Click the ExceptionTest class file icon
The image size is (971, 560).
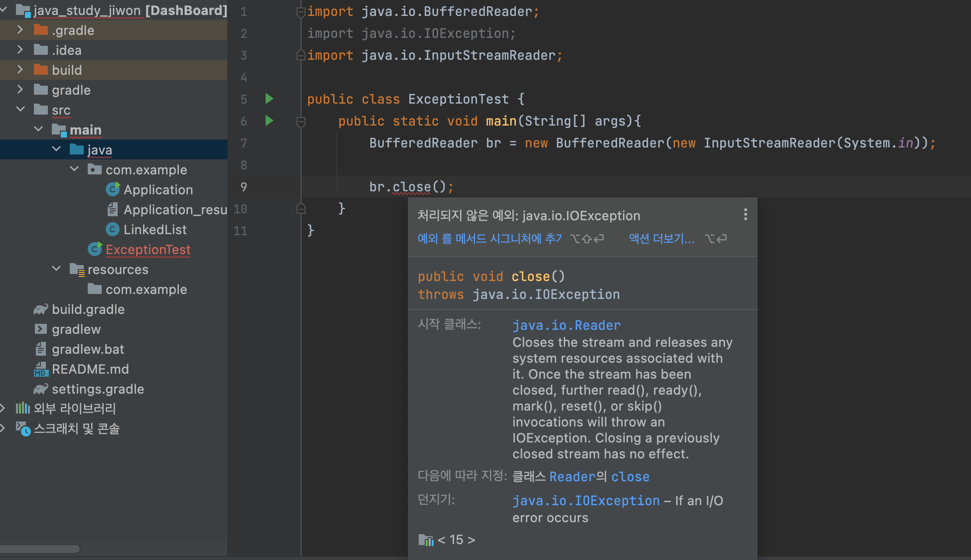tap(95, 249)
